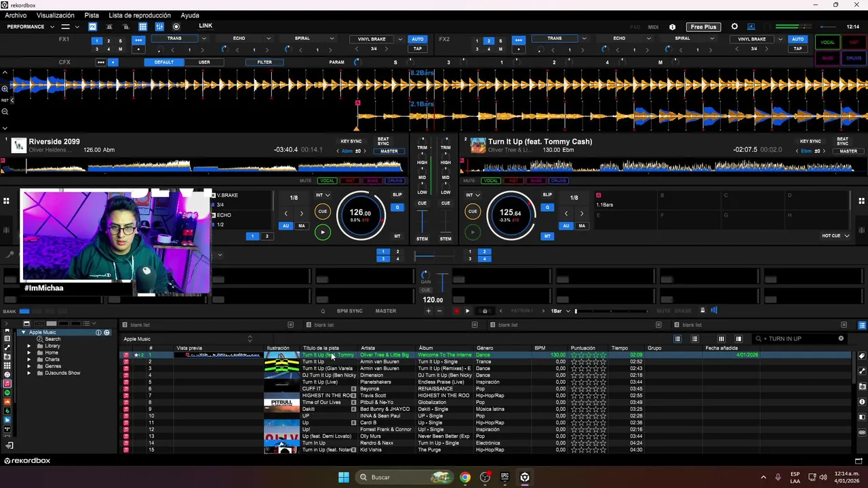This screenshot has height=488, width=868.
Task: Open the Apple Music source icon in sidebar
Action: (7, 384)
